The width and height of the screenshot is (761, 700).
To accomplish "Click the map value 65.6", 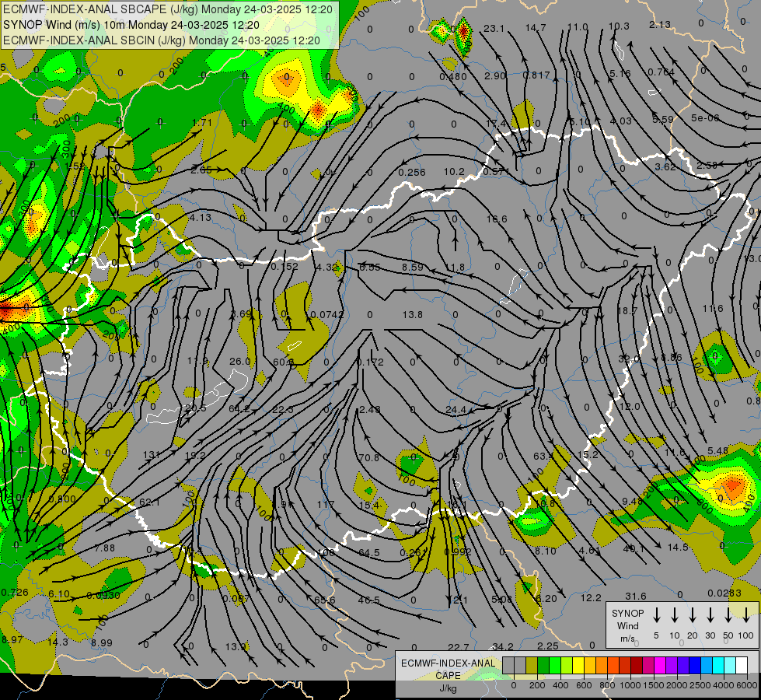I will (324, 600).
